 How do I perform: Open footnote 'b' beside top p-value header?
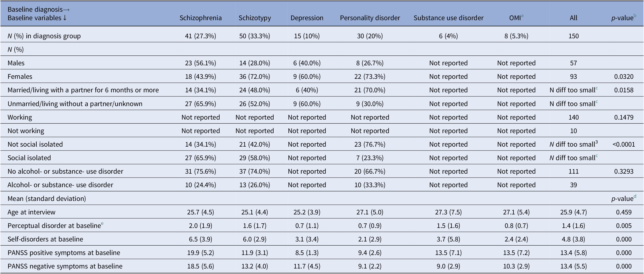pyautogui.click(x=635, y=16)
